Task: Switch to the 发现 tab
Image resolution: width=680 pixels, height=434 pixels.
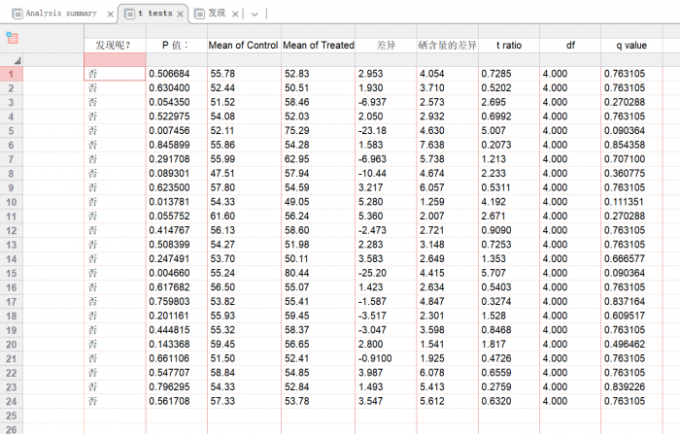Action: click(216, 14)
